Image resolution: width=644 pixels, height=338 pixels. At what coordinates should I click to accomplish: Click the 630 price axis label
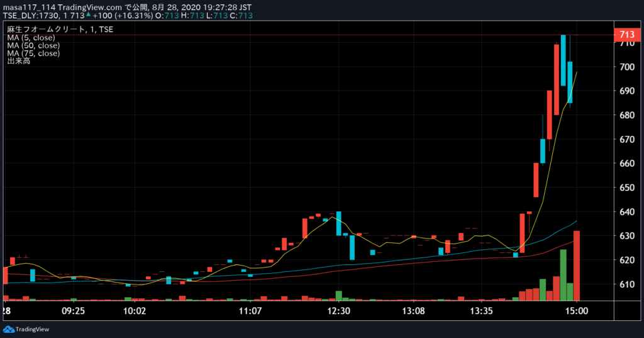click(x=627, y=236)
